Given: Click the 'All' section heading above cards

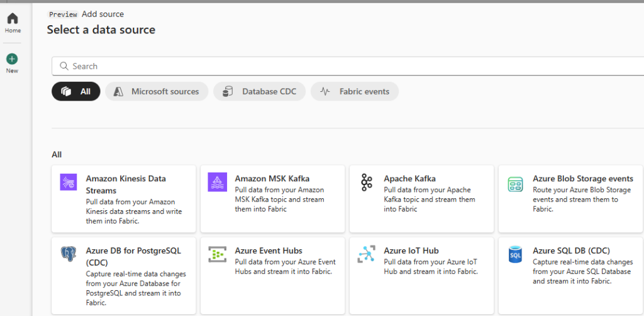Looking at the screenshot, I should tap(57, 154).
